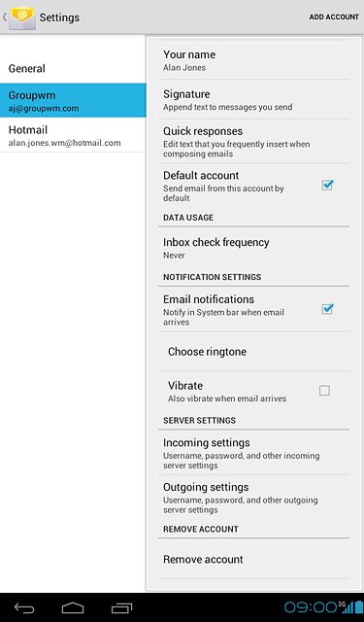Tap the back chevron beside Settings

point(5,17)
